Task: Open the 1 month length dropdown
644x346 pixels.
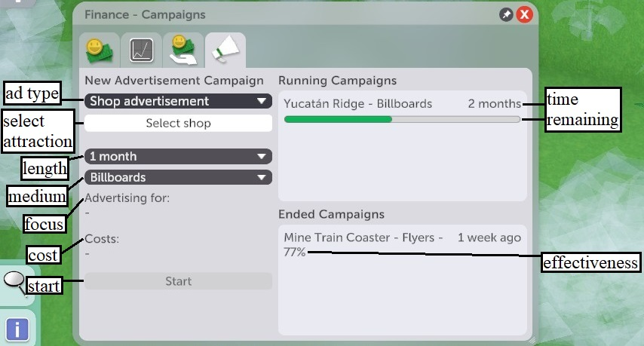Action: click(178, 157)
